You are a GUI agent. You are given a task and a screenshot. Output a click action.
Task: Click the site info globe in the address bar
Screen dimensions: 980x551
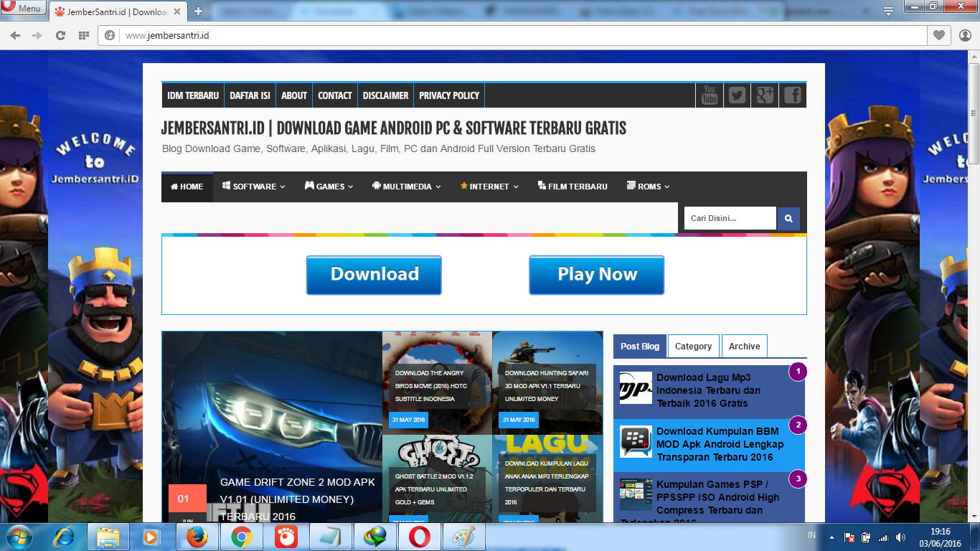110,35
